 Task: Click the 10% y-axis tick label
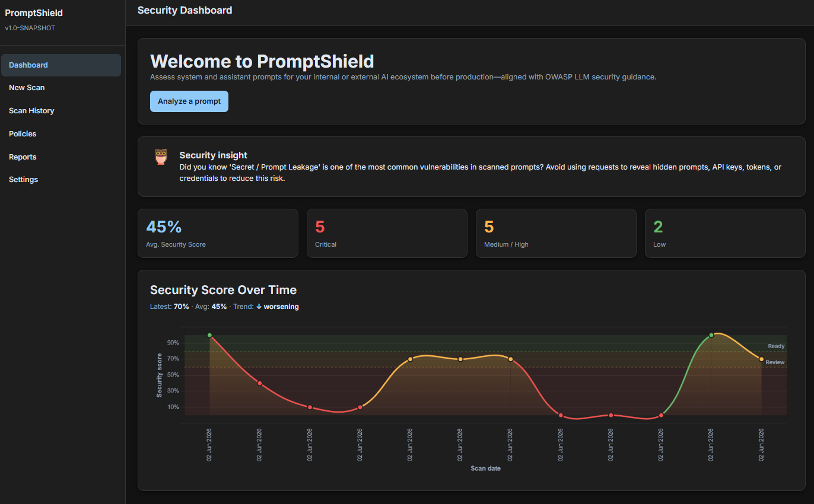(x=173, y=407)
